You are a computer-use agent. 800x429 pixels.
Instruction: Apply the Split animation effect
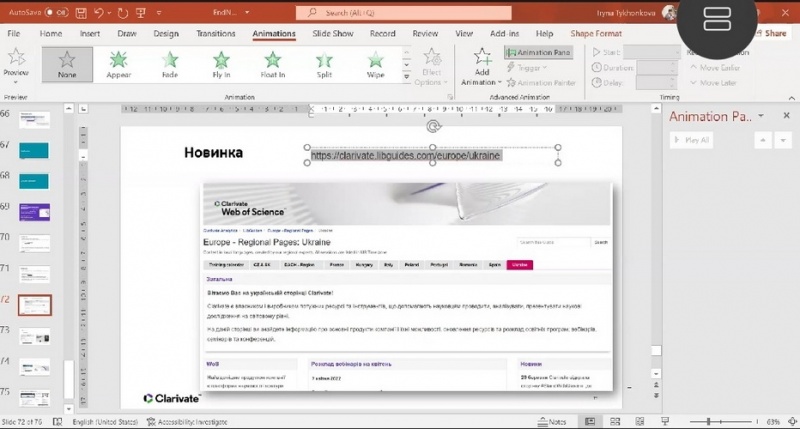tap(324, 65)
